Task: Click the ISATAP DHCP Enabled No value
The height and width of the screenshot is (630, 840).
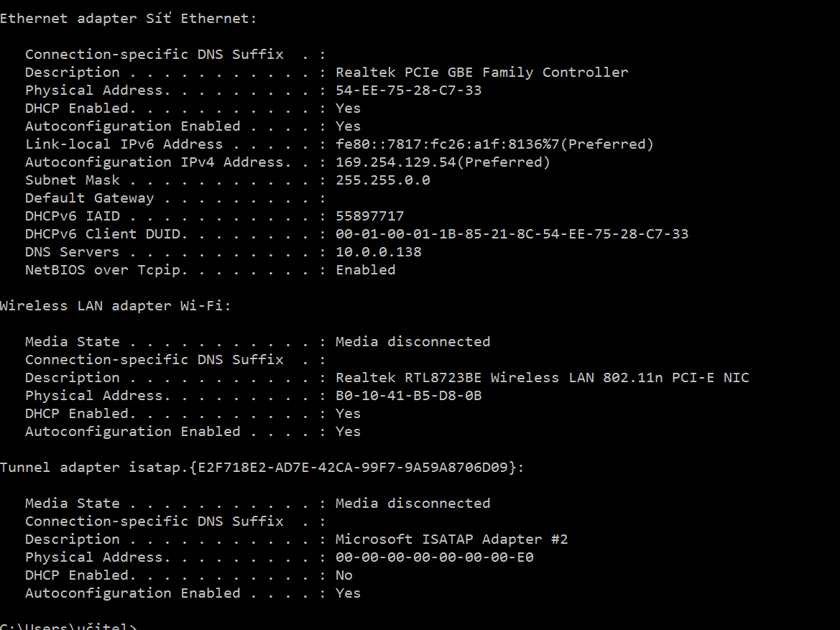Action: 343,575
